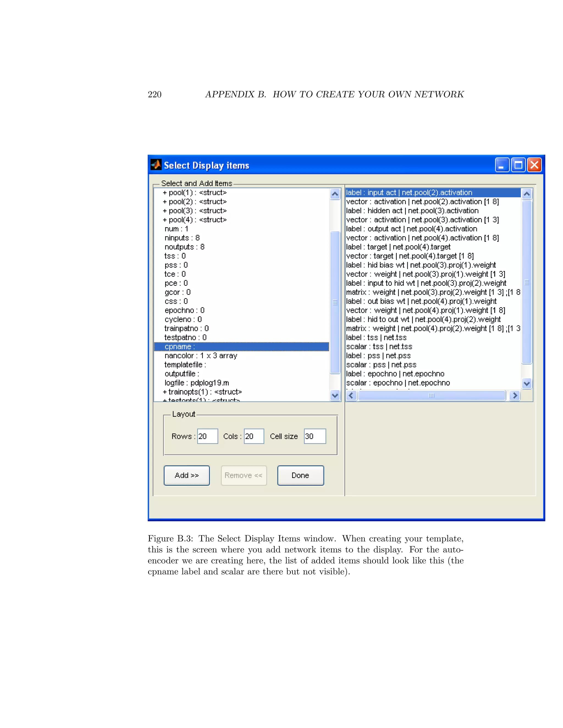This screenshot has width=563, height=728.
Task: Select the 'gcor : 0' item
Action: click(241, 292)
